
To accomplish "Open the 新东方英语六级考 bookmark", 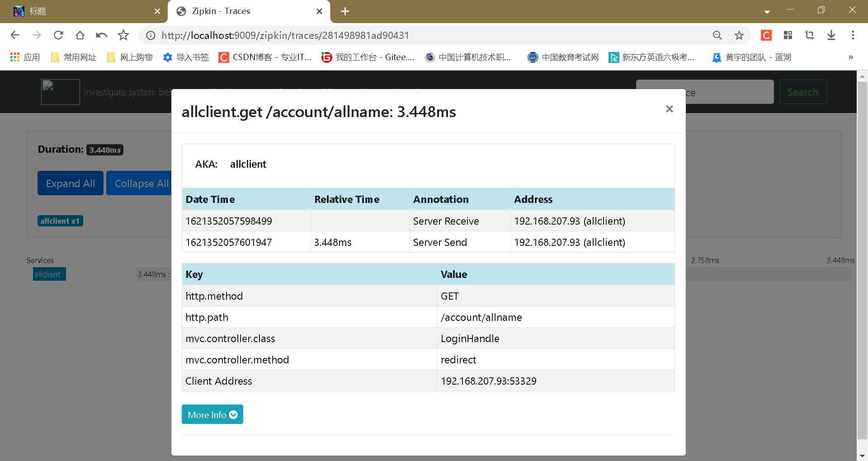I will [651, 57].
